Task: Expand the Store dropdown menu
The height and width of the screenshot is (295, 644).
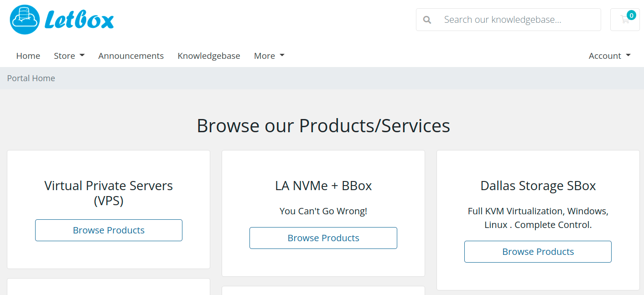Action: (x=69, y=56)
